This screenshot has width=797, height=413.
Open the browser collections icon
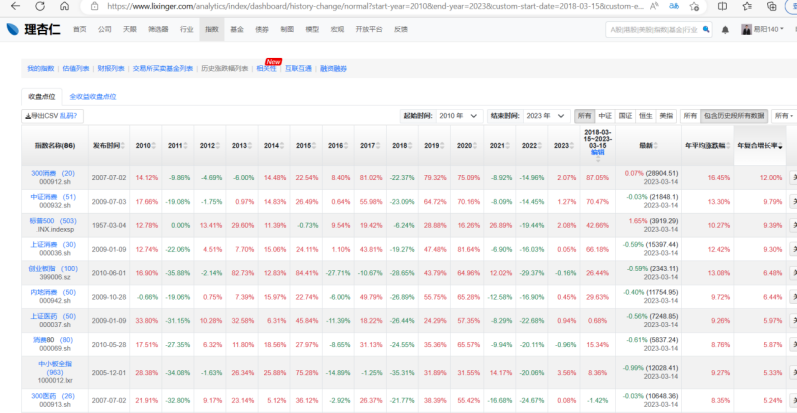(x=771, y=6)
